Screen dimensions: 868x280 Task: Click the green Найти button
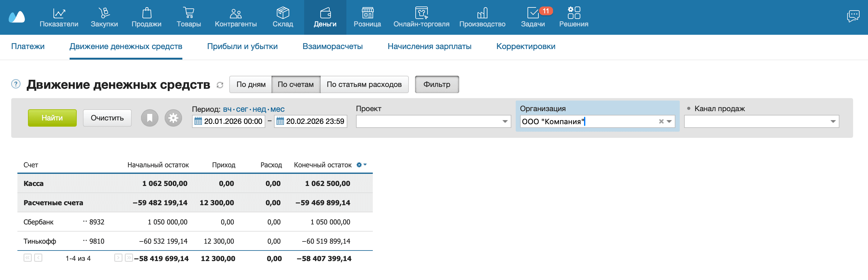pyautogui.click(x=52, y=118)
